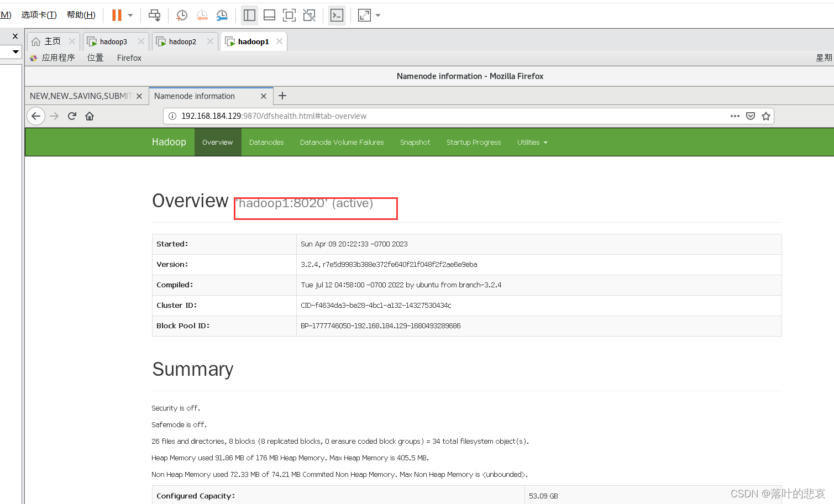Click the 'Security is off.' text
The height and width of the screenshot is (504, 834).
click(176, 408)
